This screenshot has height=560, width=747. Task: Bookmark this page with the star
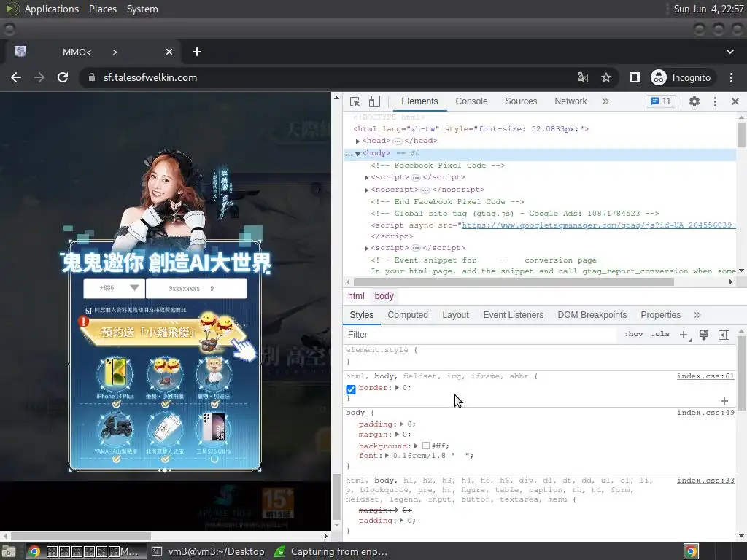[606, 77]
